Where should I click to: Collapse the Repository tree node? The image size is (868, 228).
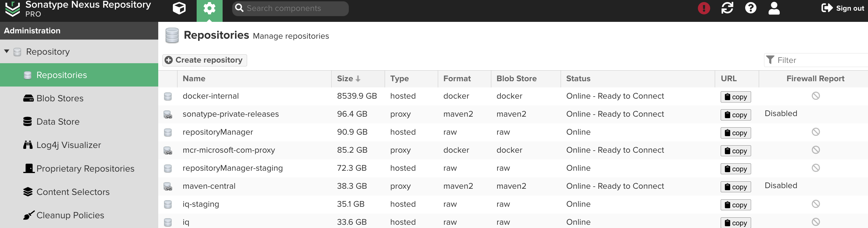6,51
